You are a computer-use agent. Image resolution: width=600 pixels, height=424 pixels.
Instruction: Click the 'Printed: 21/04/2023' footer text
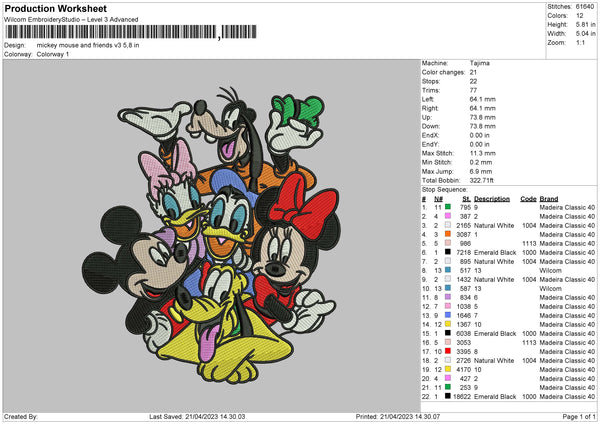398,417
